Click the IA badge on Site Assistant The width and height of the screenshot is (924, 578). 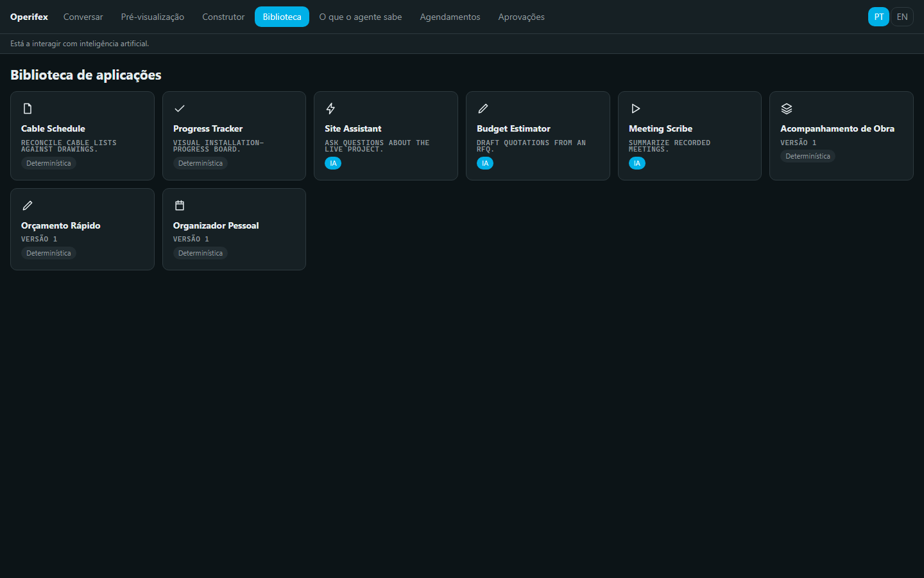(333, 163)
